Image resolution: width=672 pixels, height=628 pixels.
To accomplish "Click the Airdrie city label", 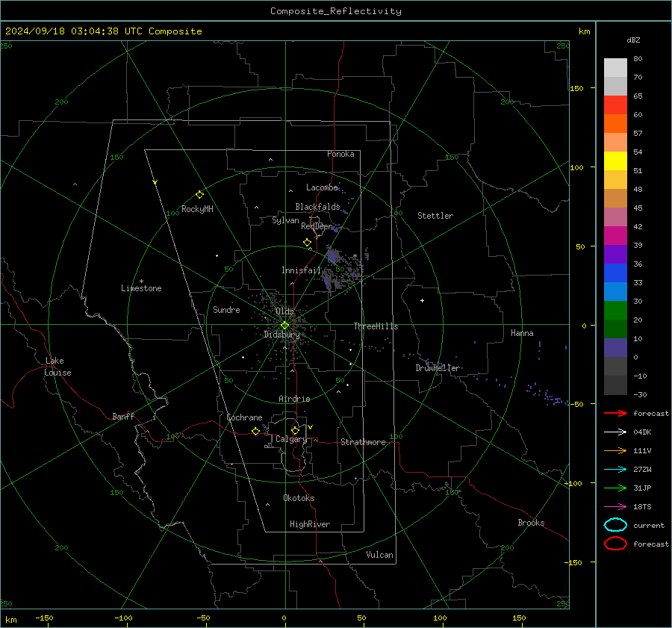I will pos(294,399).
